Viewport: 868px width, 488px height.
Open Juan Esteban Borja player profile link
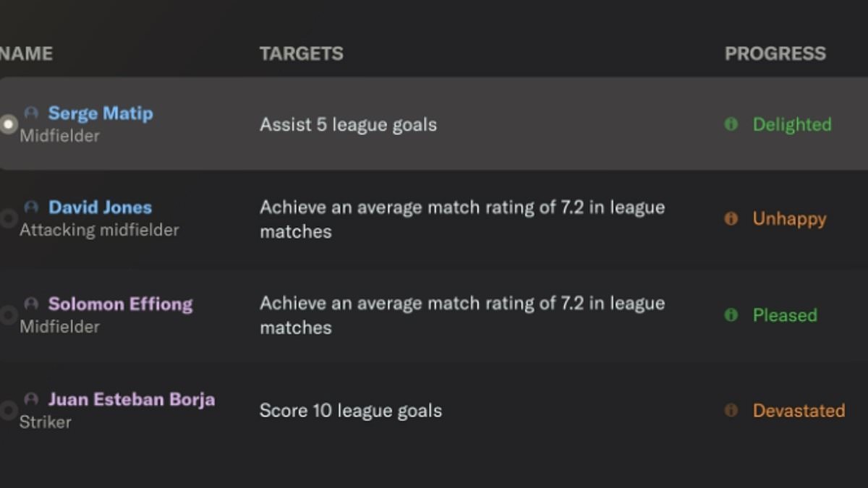(x=131, y=399)
